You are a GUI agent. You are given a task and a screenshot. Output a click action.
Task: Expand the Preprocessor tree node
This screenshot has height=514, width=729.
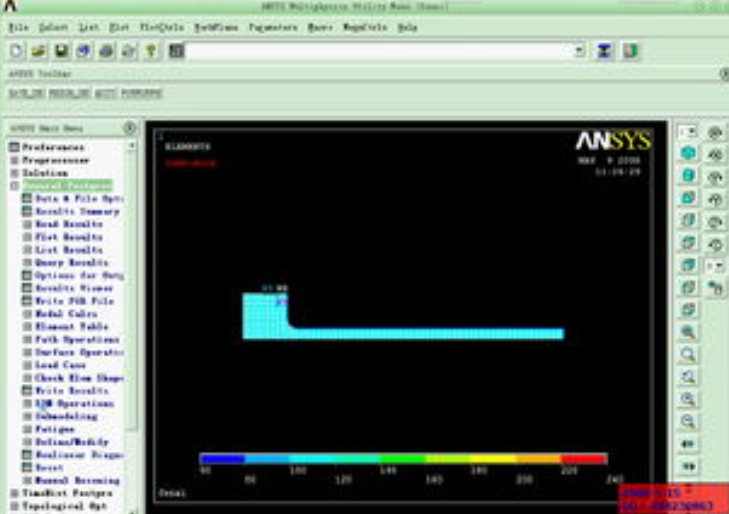[14, 160]
